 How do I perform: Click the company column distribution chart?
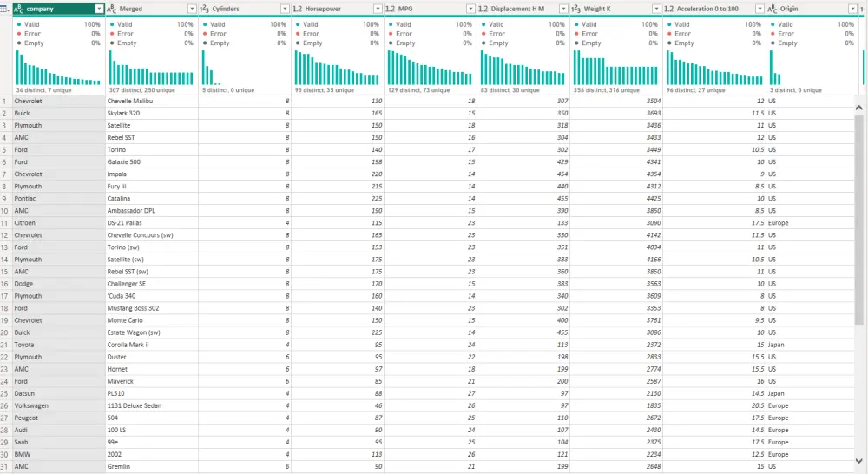click(x=58, y=68)
